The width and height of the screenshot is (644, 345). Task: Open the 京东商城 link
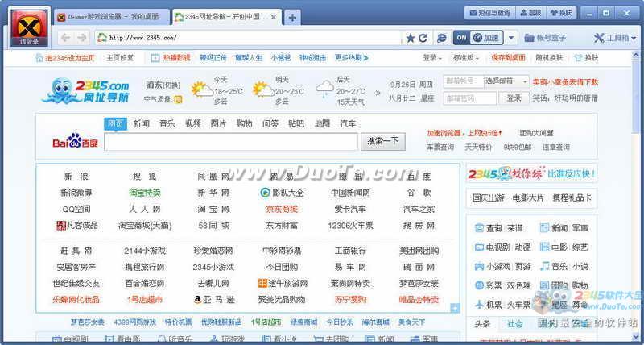pos(282,209)
